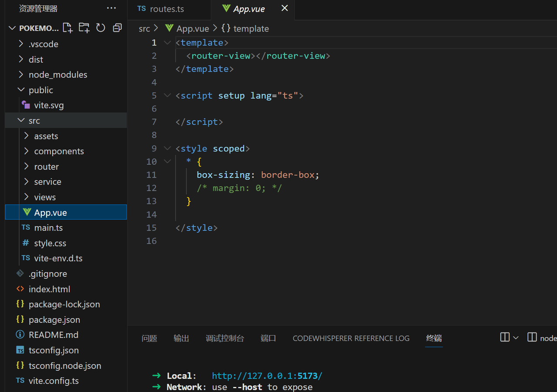
Task: Click the hash icon next to style.css
Action: (x=26, y=243)
